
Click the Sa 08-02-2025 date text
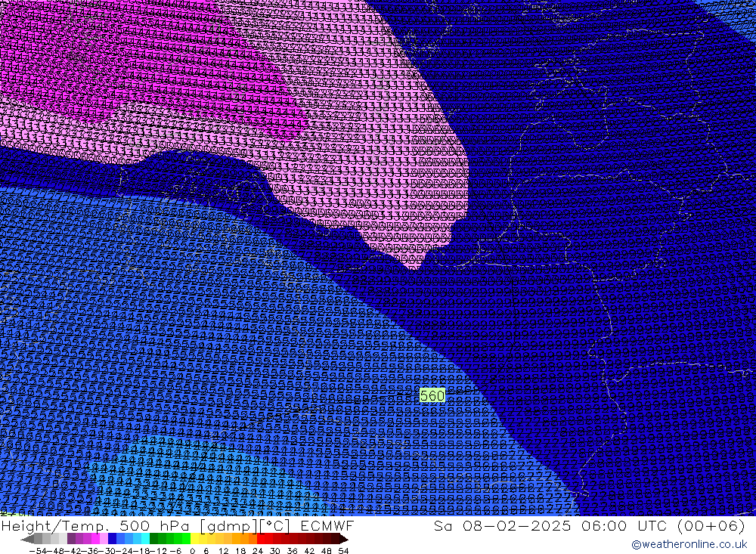coord(502,525)
